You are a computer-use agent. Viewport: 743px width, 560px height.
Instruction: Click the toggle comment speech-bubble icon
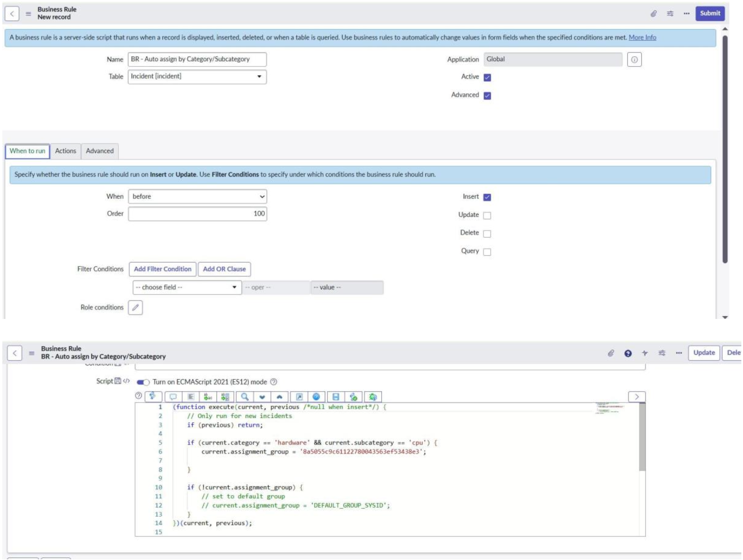[x=173, y=397]
